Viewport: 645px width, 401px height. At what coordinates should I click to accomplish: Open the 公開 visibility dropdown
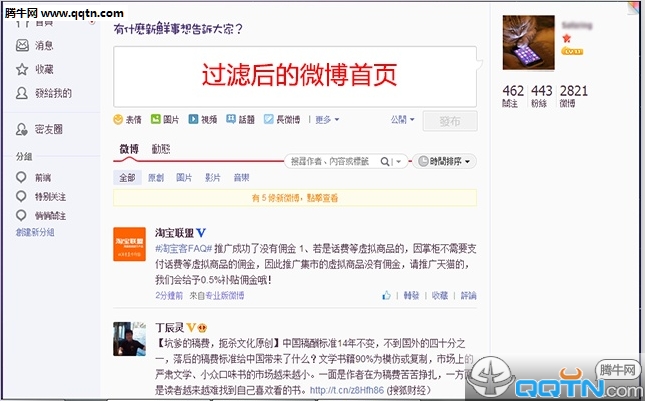point(402,120)
